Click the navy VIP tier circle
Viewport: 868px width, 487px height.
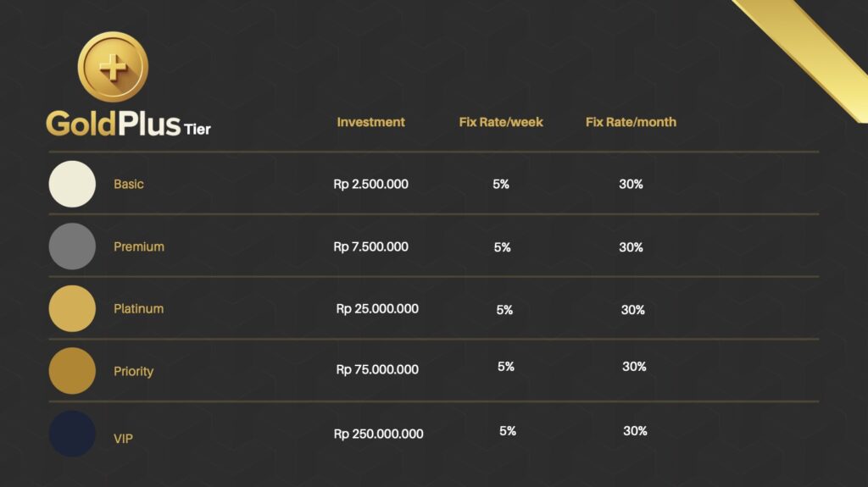72,434
